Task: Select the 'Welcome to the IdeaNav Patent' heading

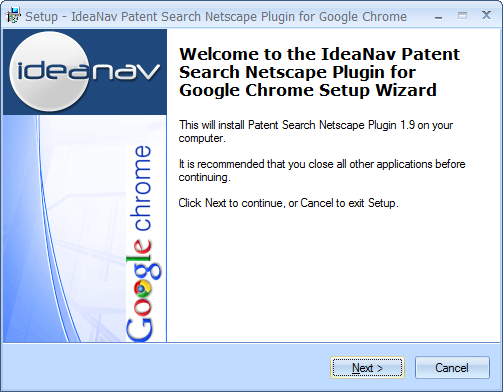Action: tap(320, 54)
